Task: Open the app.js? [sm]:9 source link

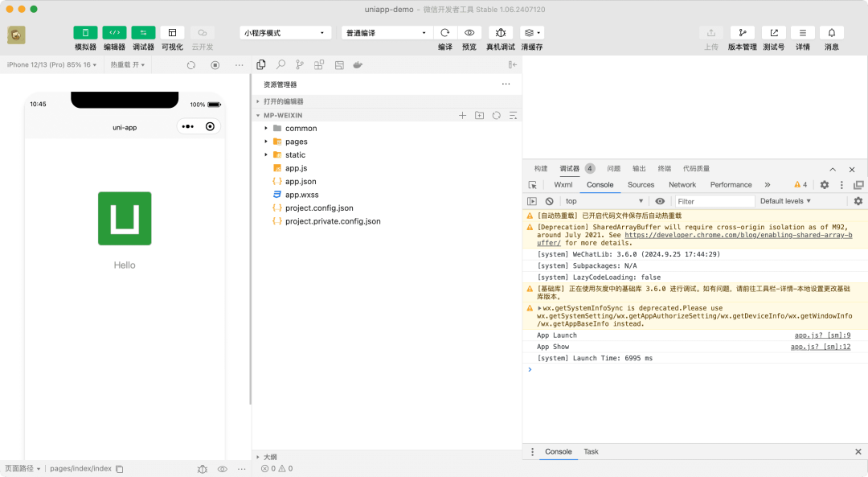Action: pyautogui.click(x=822, y=335)
